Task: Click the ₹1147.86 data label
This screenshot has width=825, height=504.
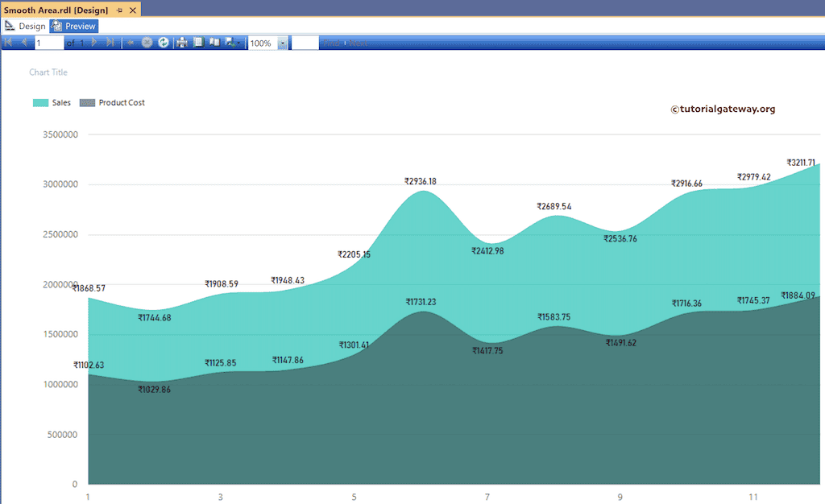Action: [x=288, y=360]
